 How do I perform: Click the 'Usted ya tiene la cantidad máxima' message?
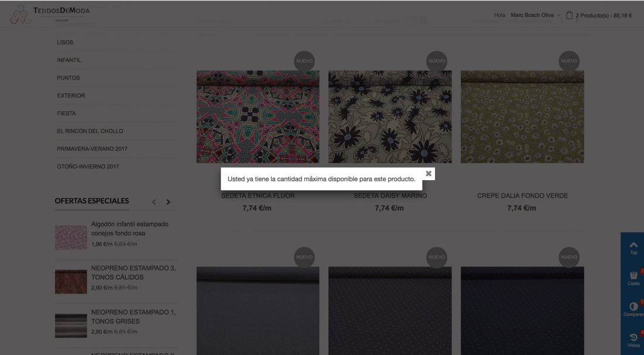(321, 179)
